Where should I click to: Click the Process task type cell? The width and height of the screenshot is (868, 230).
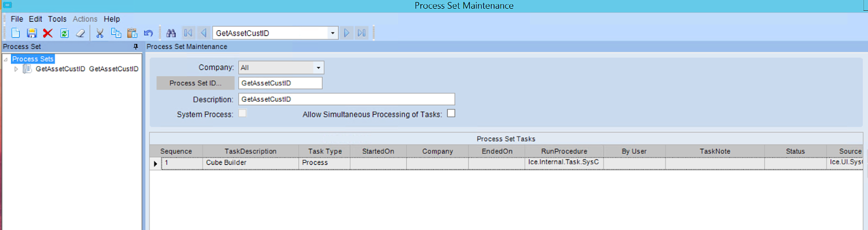click(324, 163)
